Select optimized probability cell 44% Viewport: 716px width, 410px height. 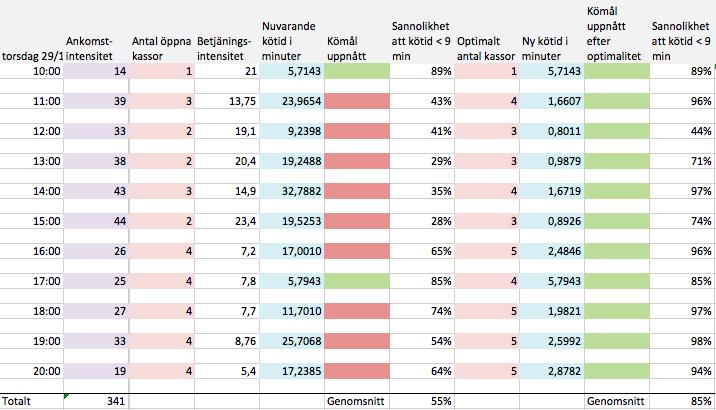point(682,131)
